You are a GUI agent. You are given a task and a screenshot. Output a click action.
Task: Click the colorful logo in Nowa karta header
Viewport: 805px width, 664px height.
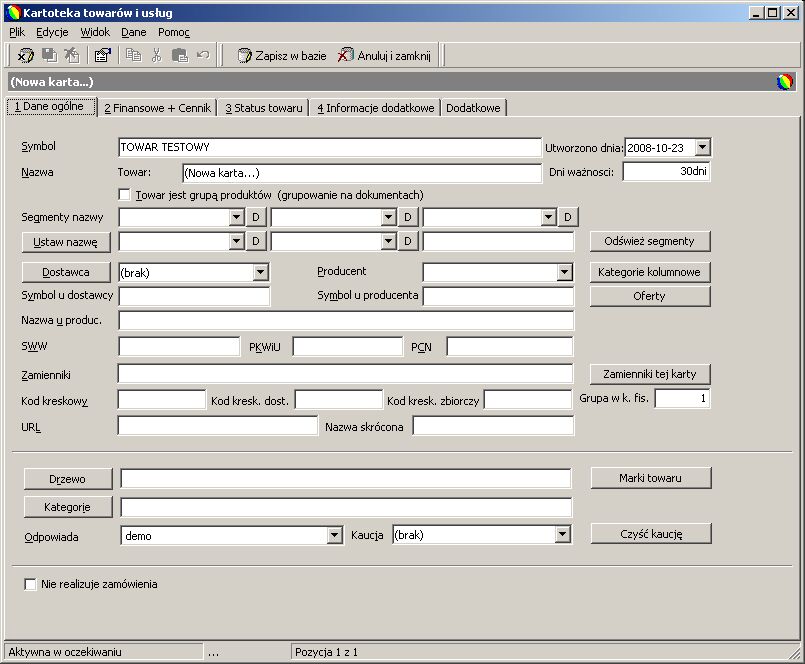click(x=784, y=82)
